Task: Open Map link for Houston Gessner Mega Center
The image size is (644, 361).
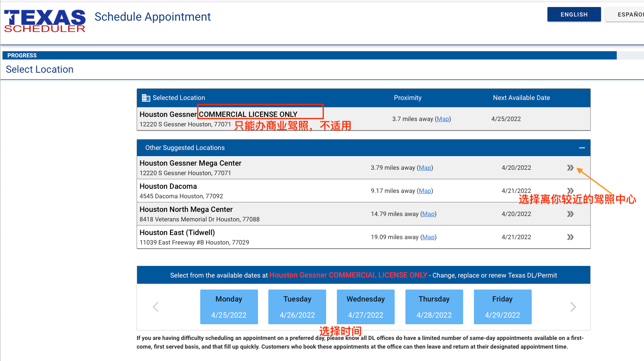Action: 425,168
